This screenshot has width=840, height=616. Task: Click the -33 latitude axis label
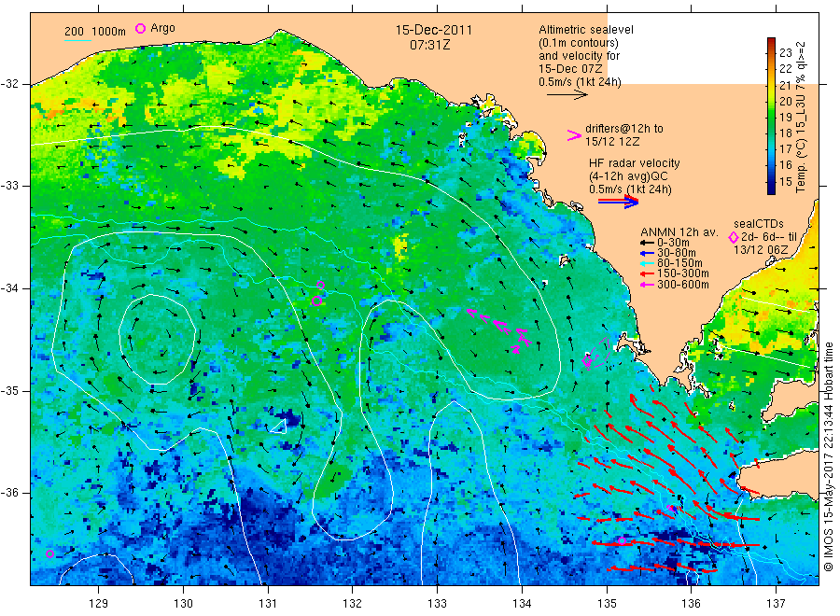point(9,186)
